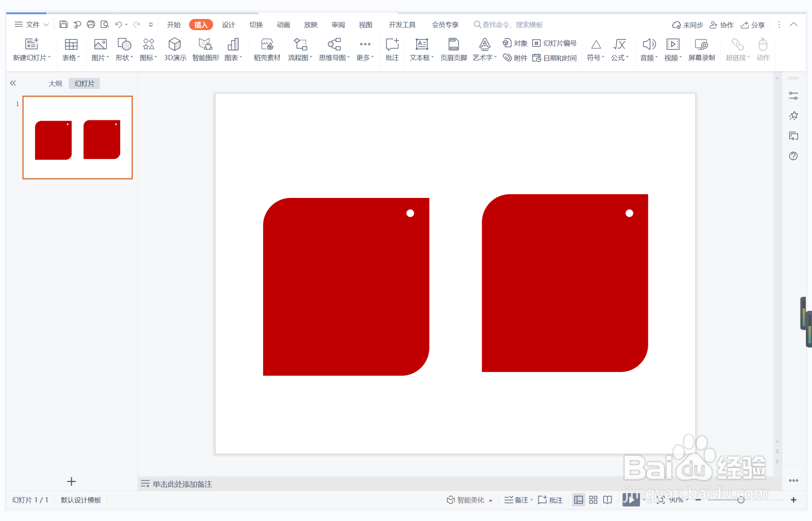
Task: Expand the 智能美化 dropdown arrow
Action: (491, 500)
